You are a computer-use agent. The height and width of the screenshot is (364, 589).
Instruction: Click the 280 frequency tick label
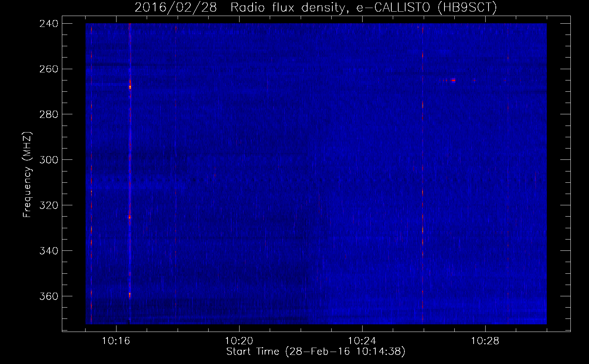(x=48, y=115)
